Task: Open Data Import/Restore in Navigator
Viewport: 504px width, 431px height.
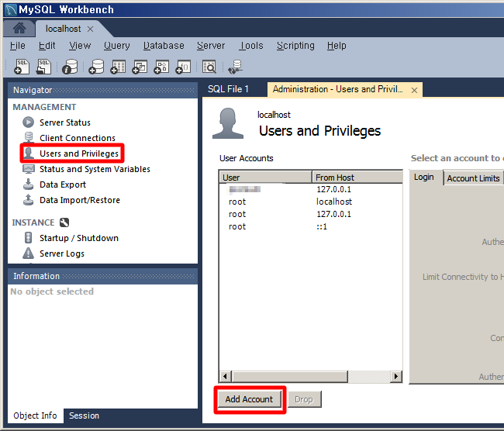Action: click(80, 200)
